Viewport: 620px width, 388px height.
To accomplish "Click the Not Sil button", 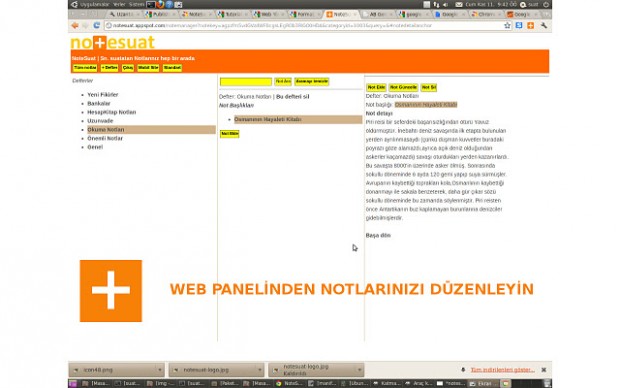I will [x=429, y=87].
